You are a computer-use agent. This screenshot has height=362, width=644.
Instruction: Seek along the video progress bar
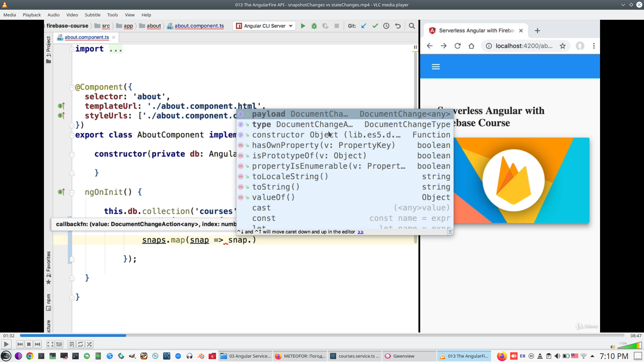pos(322,336)
